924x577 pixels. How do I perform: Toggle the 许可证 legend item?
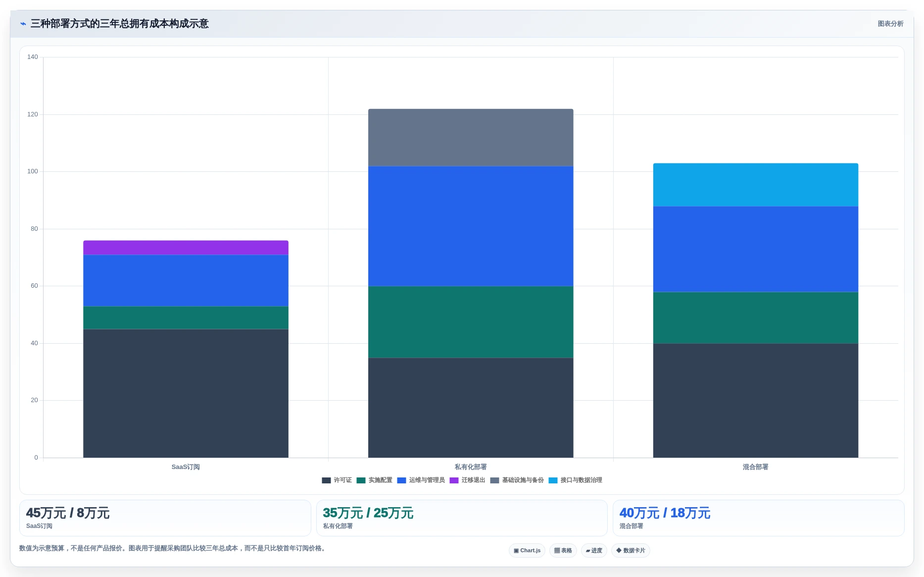[337, 480]
